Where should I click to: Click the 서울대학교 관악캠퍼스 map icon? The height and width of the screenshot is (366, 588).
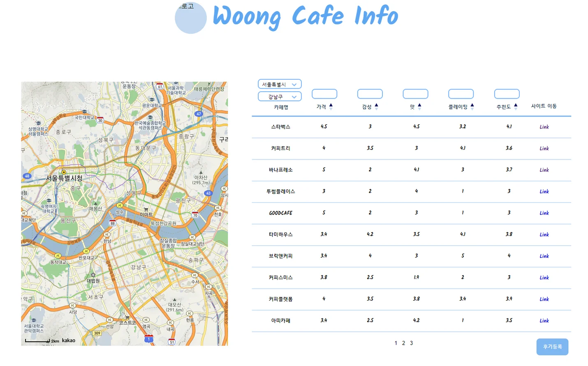click(34, 320)
